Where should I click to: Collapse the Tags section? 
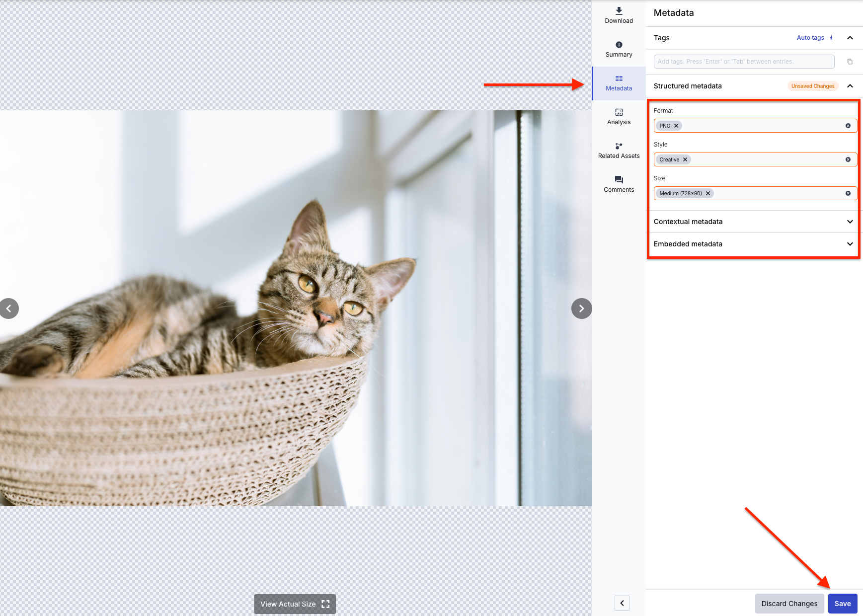coord(850,37)
